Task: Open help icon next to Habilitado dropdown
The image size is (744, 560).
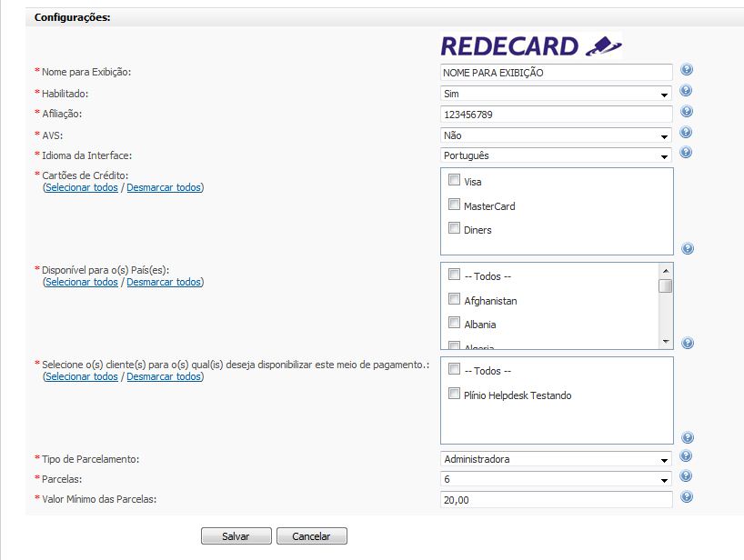Action: coord(686,91)
